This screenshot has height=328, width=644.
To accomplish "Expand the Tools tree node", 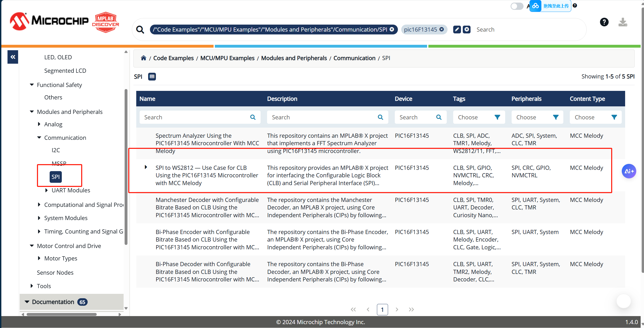I will (x=32, y=286).
